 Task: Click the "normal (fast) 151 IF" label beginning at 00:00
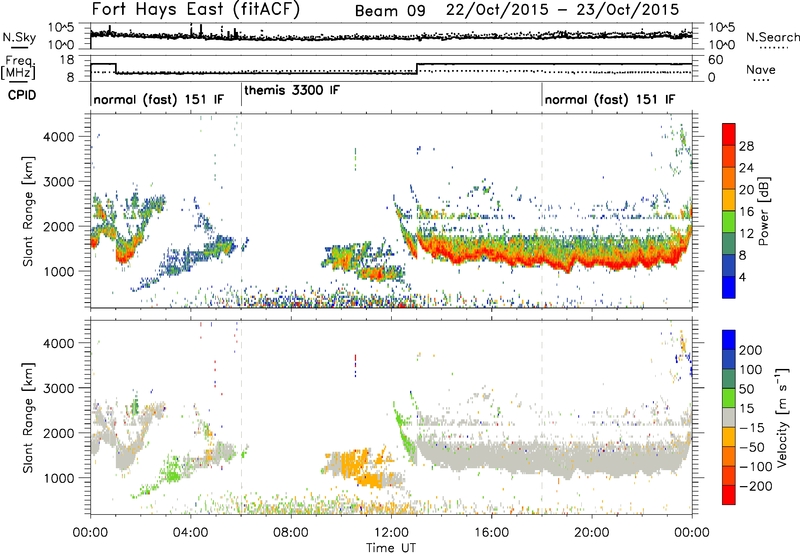pos(159,99)
